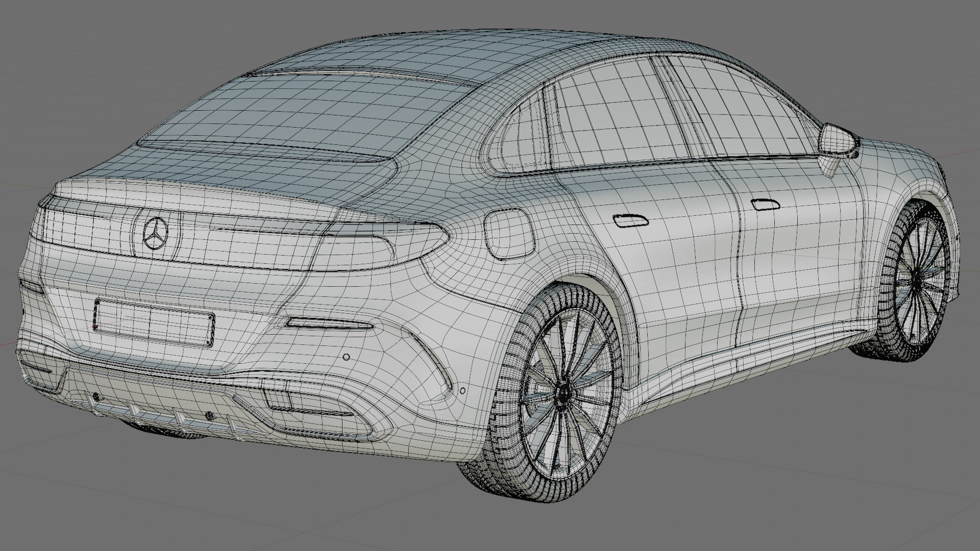This screenshot has width=980, height=551.
Task: Select the side mirror housing
Action: tap(839, 139)
